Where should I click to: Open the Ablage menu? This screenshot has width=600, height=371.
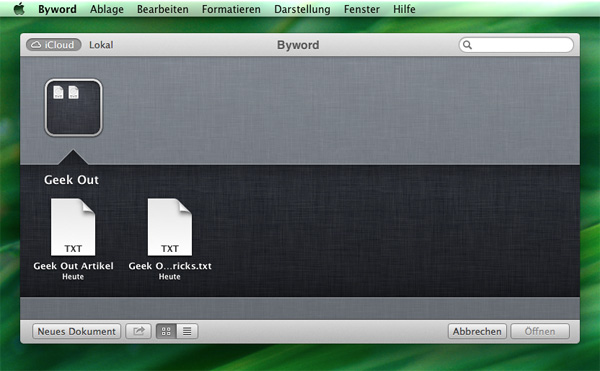107,9
